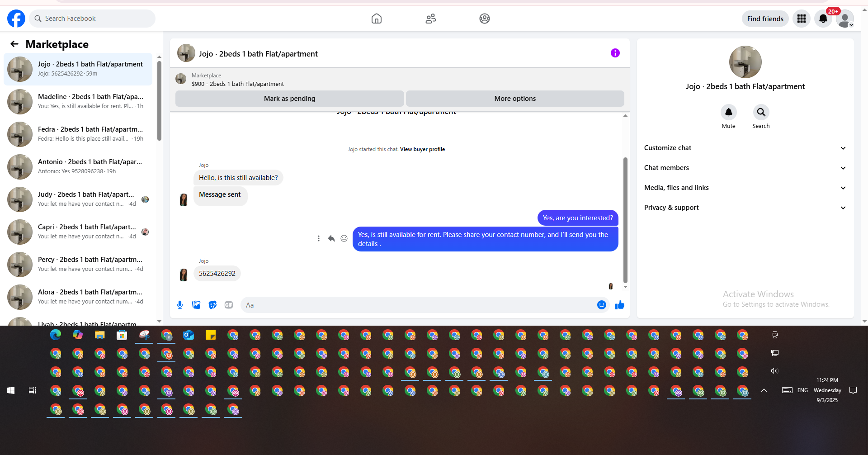Open Copilot from the taskbar
868x455 pixels.
[x=78, y=335]
